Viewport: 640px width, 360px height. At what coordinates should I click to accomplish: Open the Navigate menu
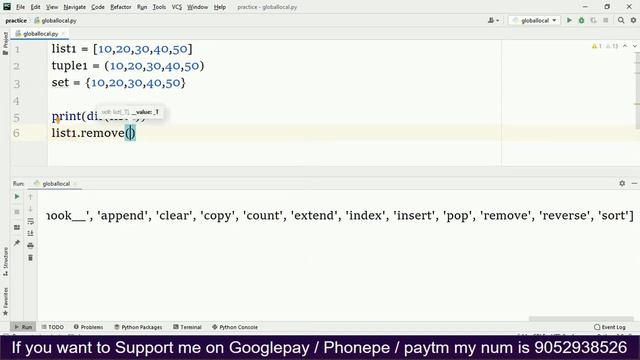[75, 7]
